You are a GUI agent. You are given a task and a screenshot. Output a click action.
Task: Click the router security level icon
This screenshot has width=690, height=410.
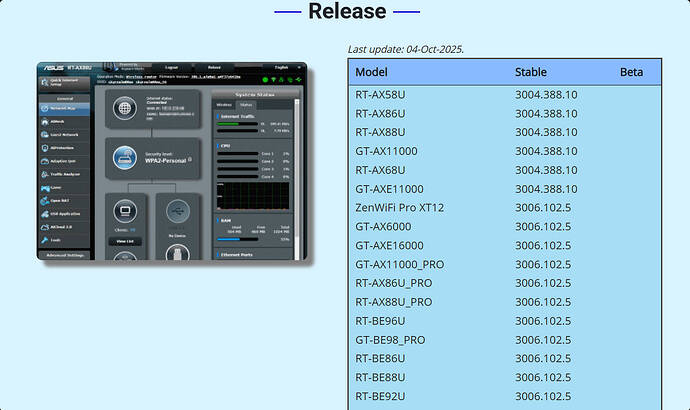coord(124,157)
